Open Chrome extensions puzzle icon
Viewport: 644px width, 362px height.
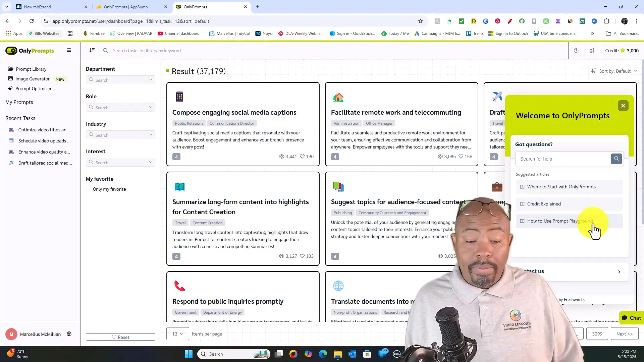pyautogui.click(x=606, y=21)
